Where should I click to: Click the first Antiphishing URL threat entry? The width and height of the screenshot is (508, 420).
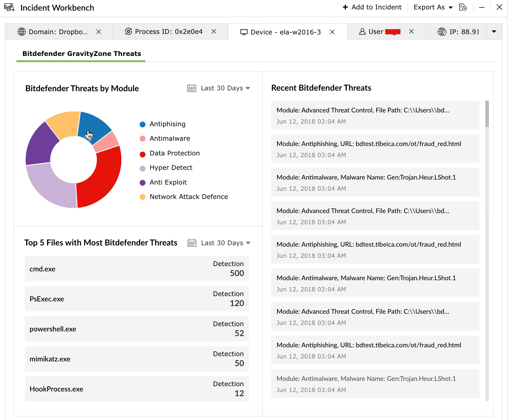point(375,149)
